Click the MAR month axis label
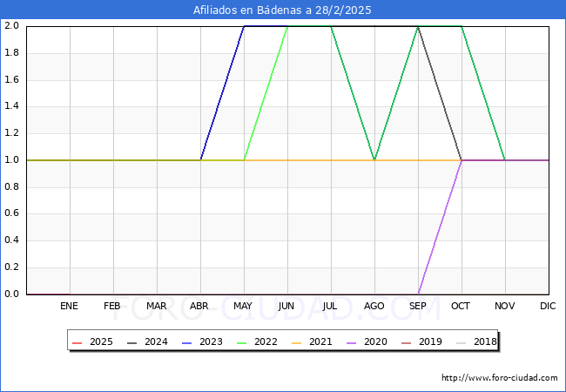Screen dimensions: 566x392 point(156,306)
